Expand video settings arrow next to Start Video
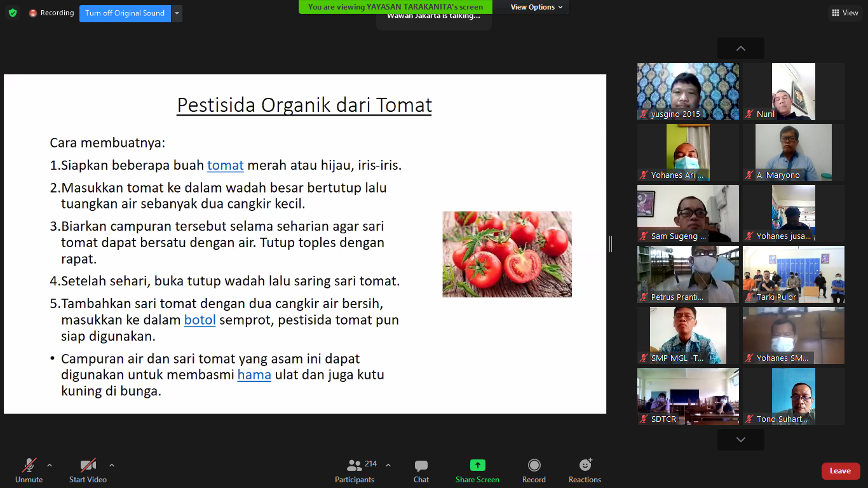 [112, 464]
